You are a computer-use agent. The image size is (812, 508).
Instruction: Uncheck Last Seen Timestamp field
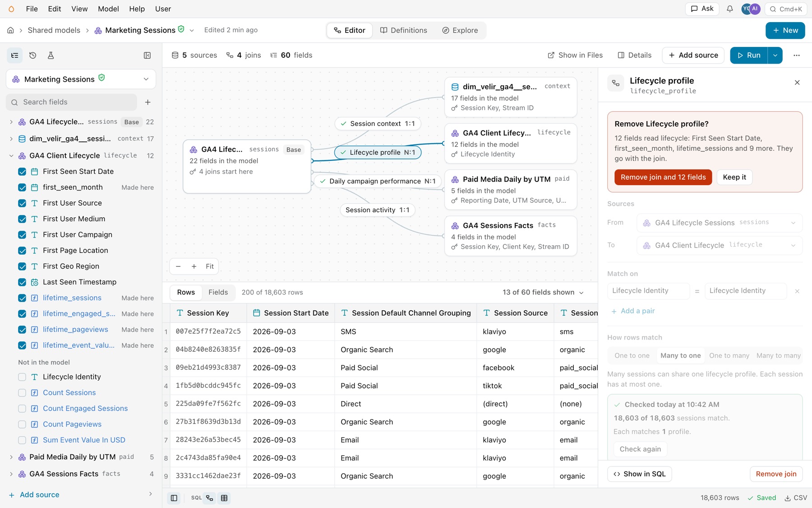pos(22,282)
